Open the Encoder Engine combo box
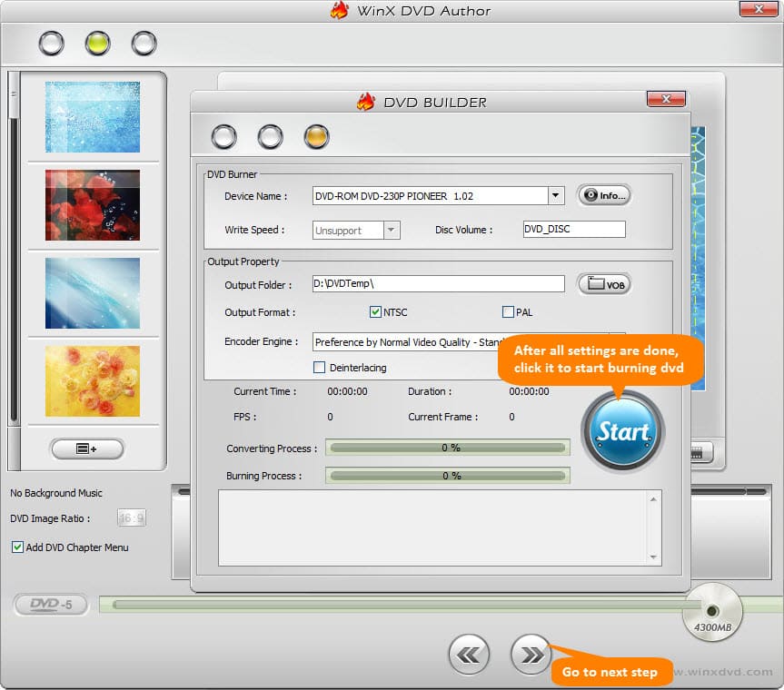The width and height of the screenshot is (784, 690). click(469, 342)
